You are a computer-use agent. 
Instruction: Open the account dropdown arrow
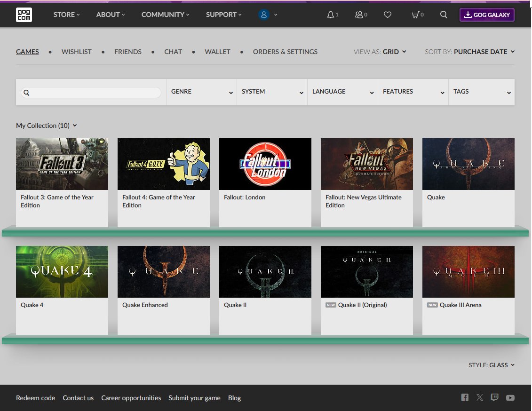coord(276,15)
